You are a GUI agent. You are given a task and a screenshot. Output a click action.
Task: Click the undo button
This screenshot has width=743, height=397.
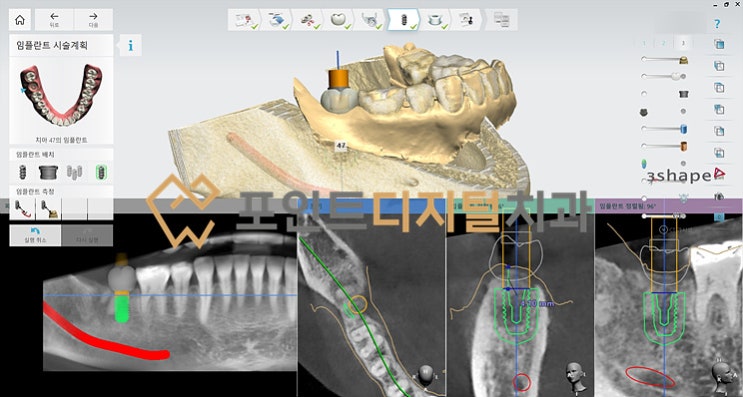pyautogui.click(x=35, y=235)
